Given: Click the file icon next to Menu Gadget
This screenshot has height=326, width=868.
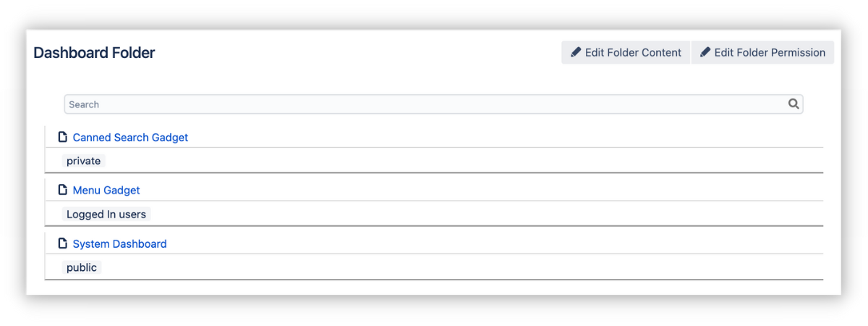Looking at the screenshot, I should pyautogui.click(x=63, y=190).
